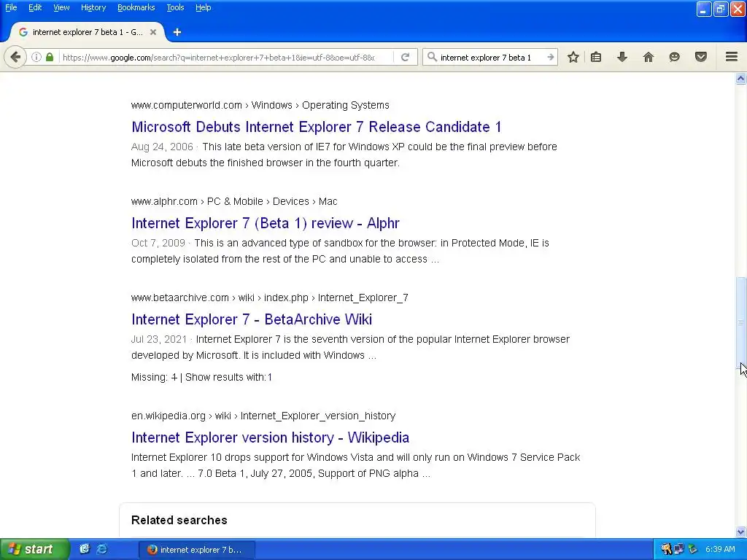Click the 'Aug 24, 2006' date text

[162, 147]
